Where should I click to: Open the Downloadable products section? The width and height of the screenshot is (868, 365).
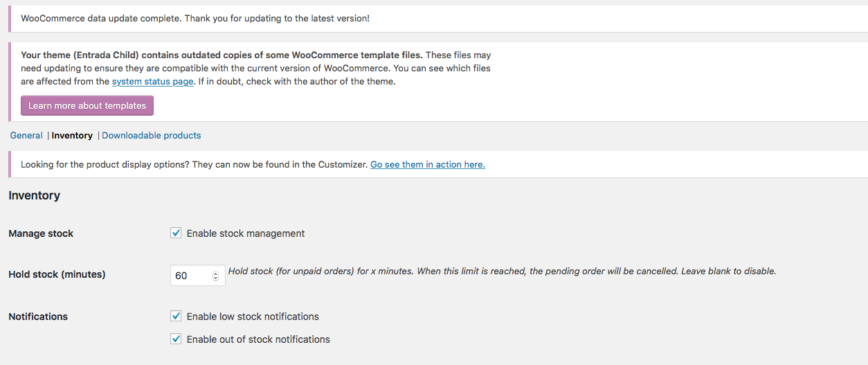[x=152, y=135]
